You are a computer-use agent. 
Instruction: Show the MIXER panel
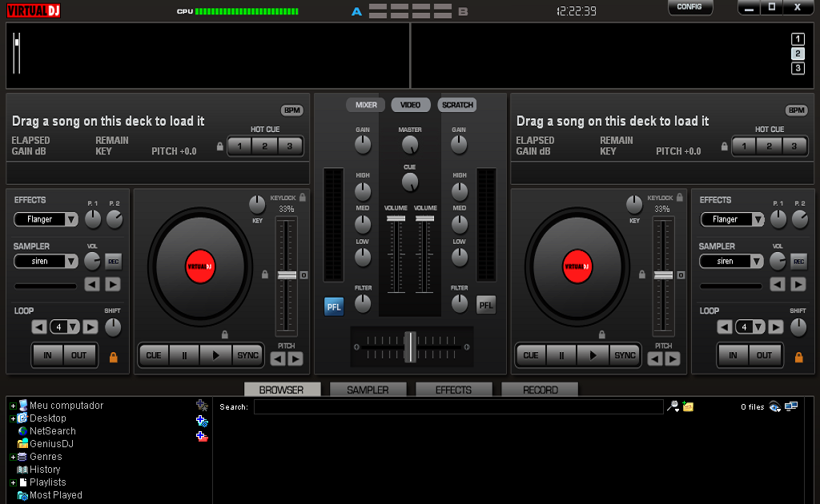point(365,105)
